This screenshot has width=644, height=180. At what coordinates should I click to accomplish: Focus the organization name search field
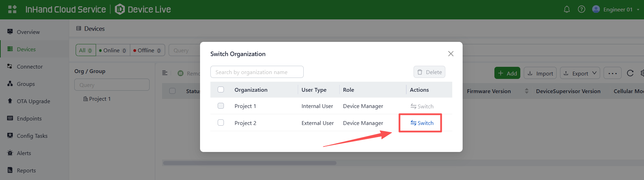[x=257, y=72]
